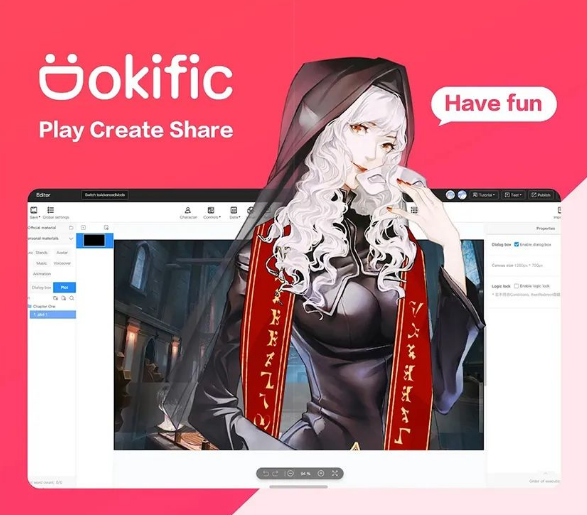Zoom in the canvas with plus icon
This screenshot has width=587, height=515.
coord(321,473)
